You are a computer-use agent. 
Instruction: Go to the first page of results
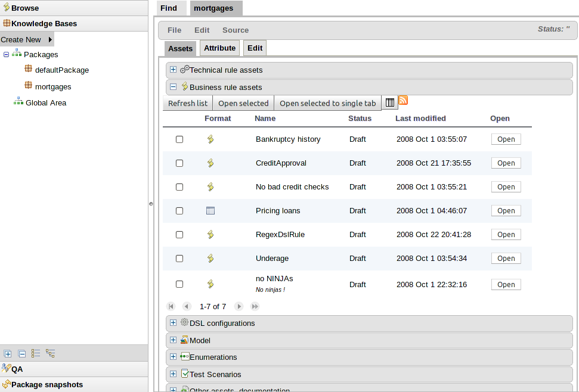(171, 306)
